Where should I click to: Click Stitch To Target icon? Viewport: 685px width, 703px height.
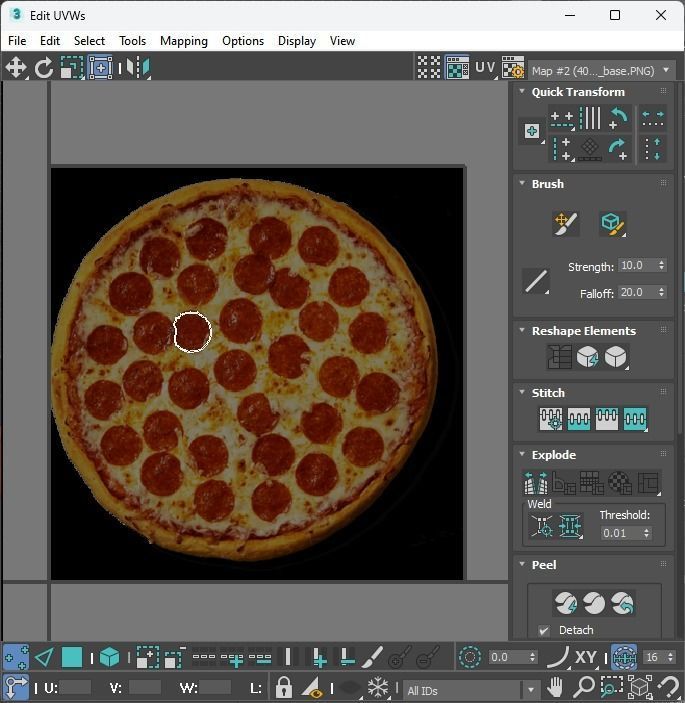[551, 419]
